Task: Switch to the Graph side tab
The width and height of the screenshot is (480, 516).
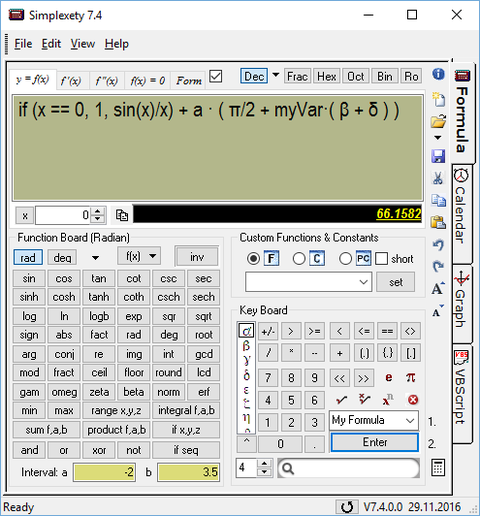Action: point(462,303)
